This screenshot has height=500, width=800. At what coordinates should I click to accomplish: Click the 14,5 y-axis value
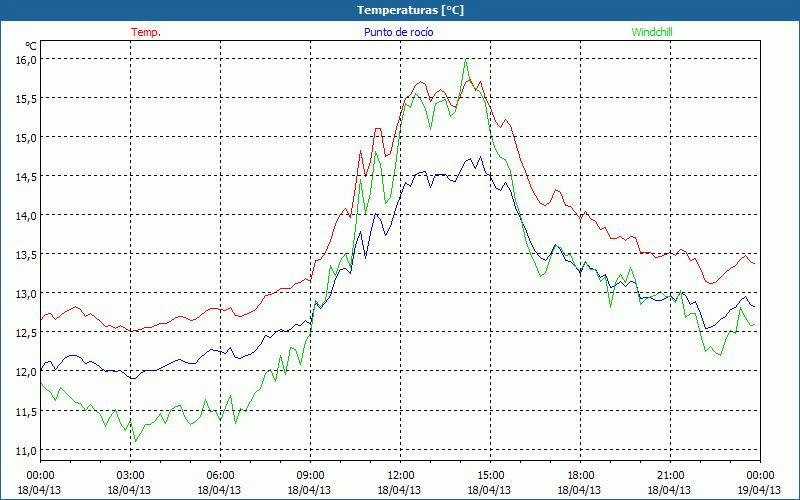point(26,177)
